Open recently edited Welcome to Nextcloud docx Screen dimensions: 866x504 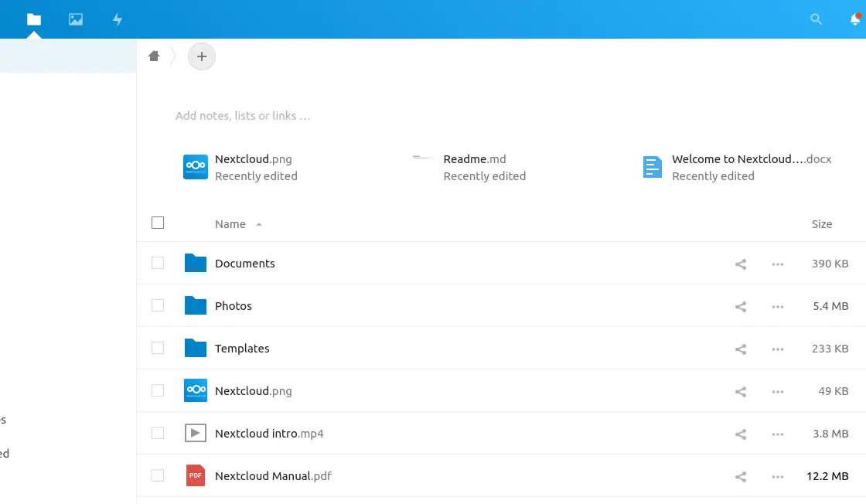tap(737, 167)
